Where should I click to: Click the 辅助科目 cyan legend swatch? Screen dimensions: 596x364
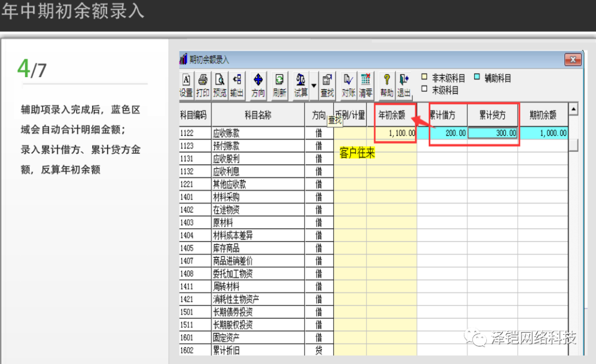point(477,78)
